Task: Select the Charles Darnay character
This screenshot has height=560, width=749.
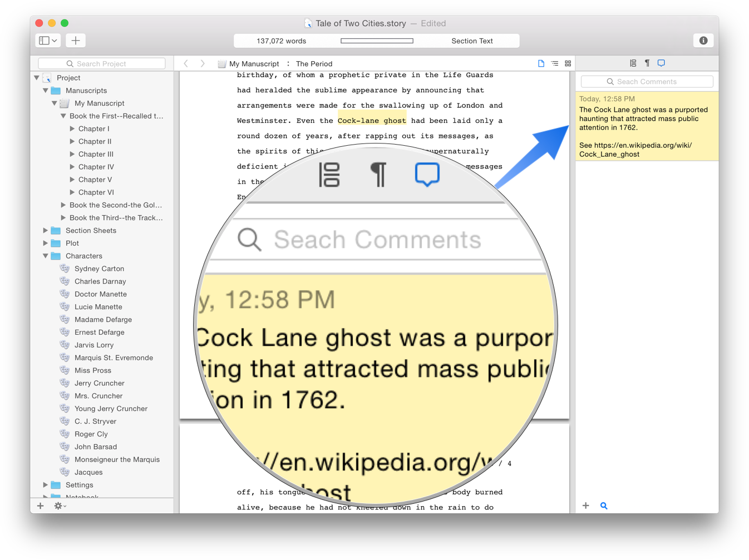Action: (x=100, y=281)
